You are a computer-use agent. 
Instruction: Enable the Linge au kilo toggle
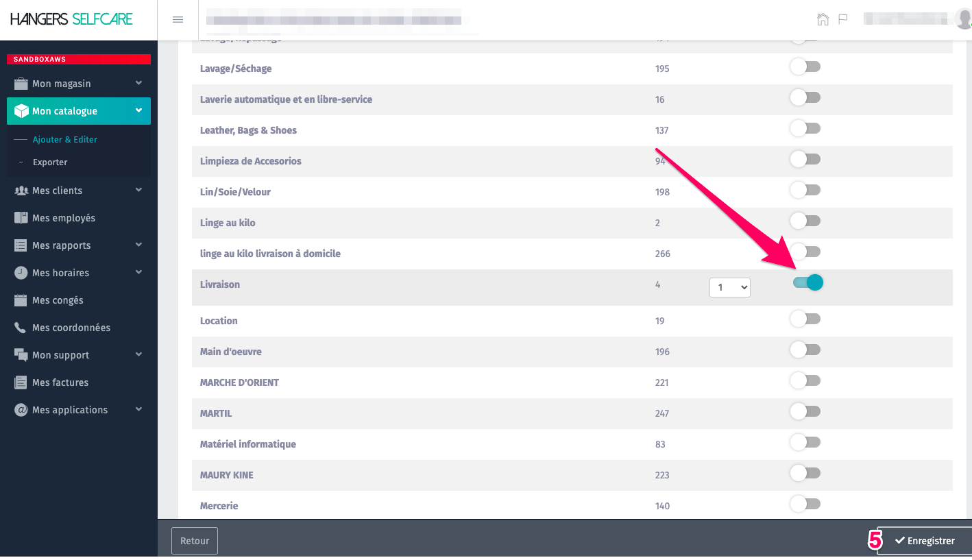click(x=805, y=221)
